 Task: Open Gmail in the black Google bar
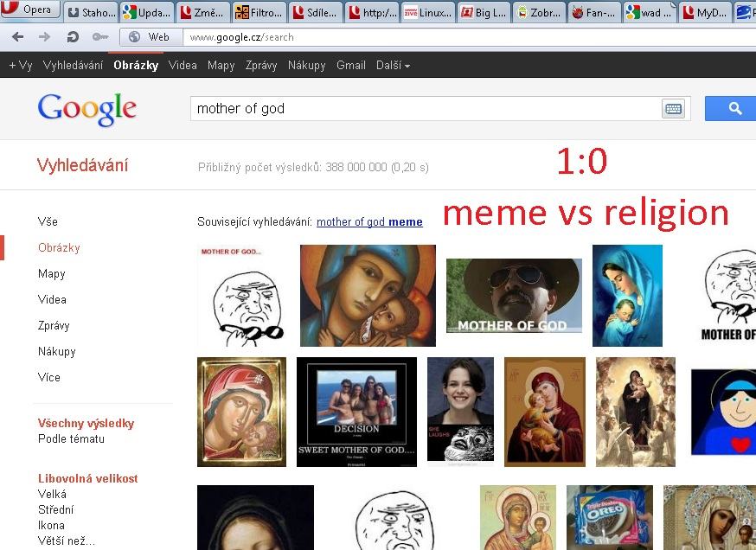[351, 65]
